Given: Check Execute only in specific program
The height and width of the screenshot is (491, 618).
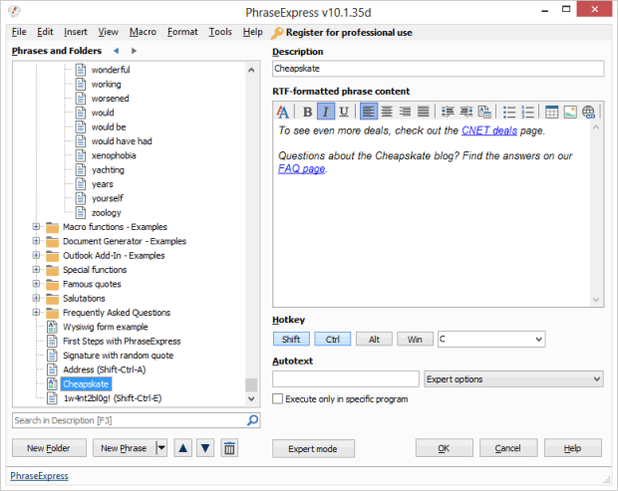Looking at the screenshot, I should tap(277, 399).
